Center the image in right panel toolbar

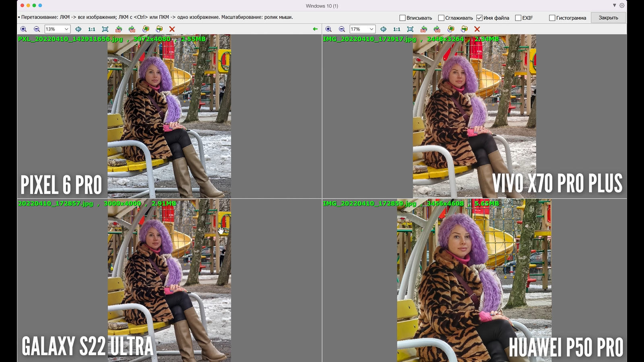click(x=383, y=29)
